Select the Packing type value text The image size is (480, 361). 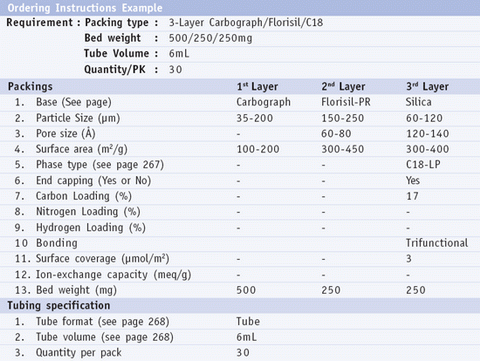246,23
